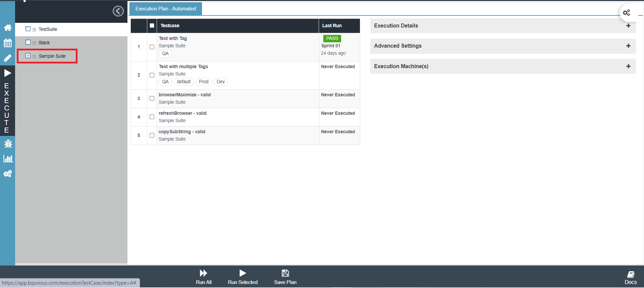Click QA tag under Test with multiple Tags

pos(165,82)
